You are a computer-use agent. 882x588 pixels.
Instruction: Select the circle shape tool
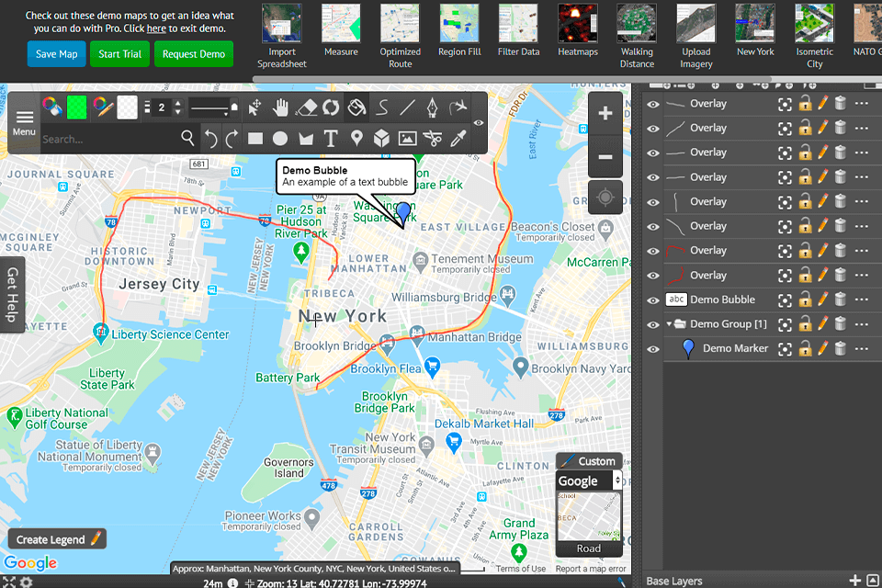pos(280,139)
